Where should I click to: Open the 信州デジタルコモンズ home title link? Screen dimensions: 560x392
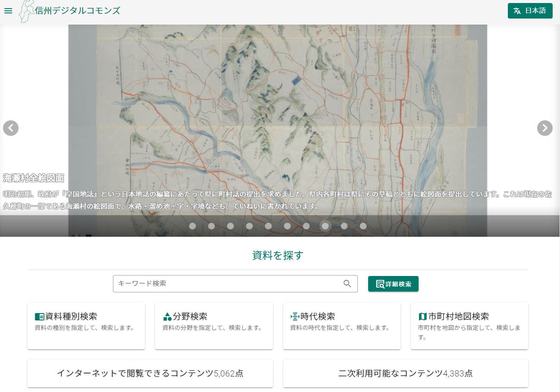point(78,11)
